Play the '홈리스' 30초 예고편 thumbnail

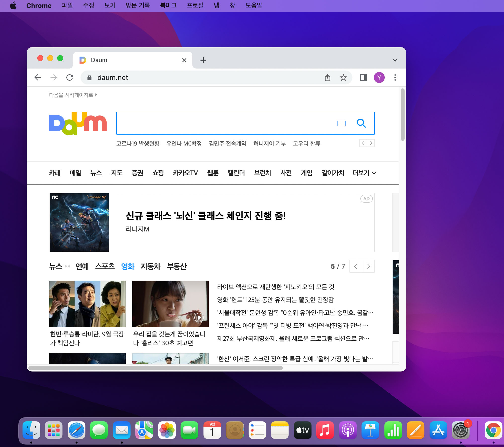point(170,304)
